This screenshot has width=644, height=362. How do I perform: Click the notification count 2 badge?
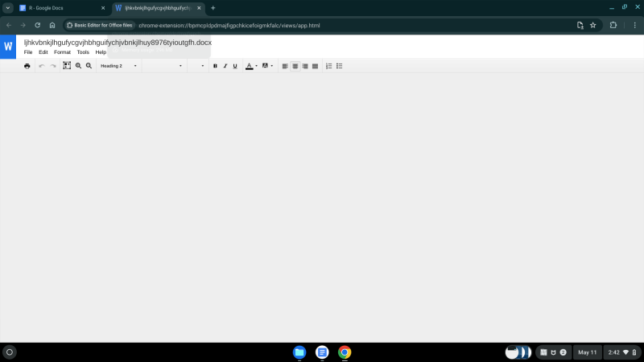pyautogui.click(x=563, y=352)
